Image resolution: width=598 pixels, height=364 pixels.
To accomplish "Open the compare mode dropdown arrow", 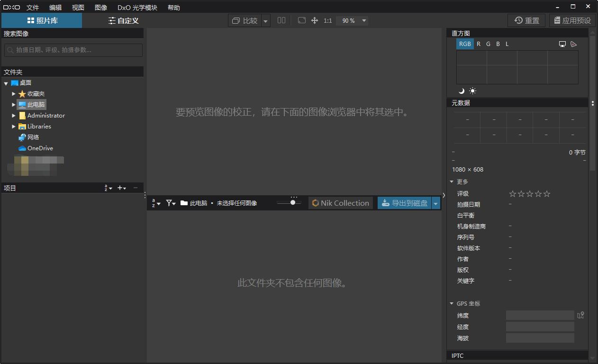I will 265,20.
